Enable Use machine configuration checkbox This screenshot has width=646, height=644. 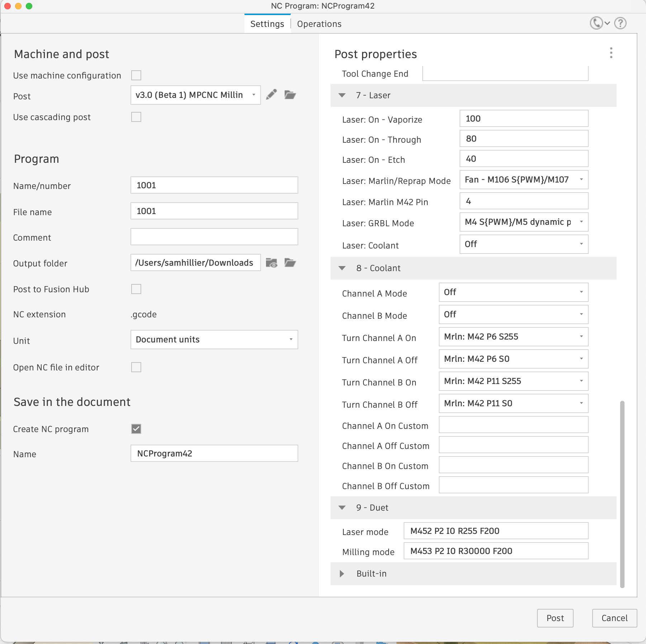[x=136, y=75]
